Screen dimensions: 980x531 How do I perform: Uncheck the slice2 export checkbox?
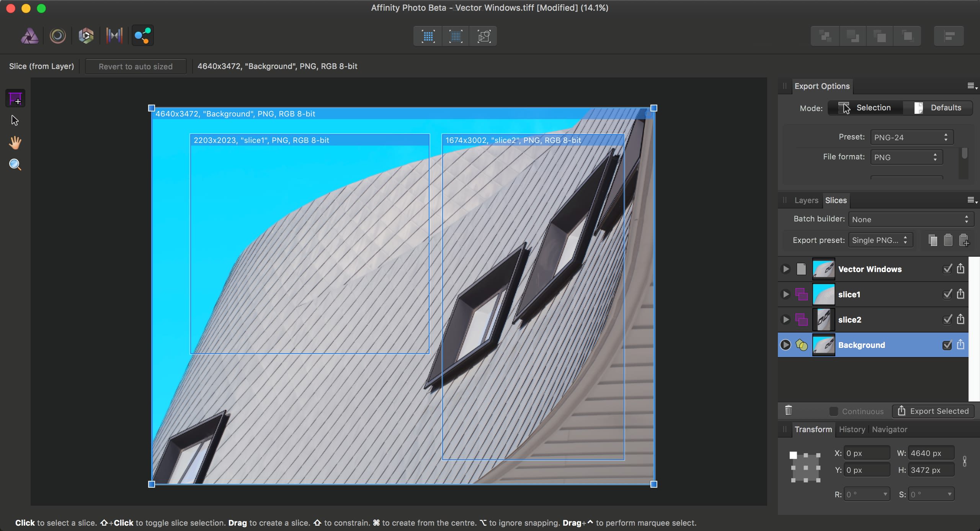pyautogui.click(x=947, y=320)
